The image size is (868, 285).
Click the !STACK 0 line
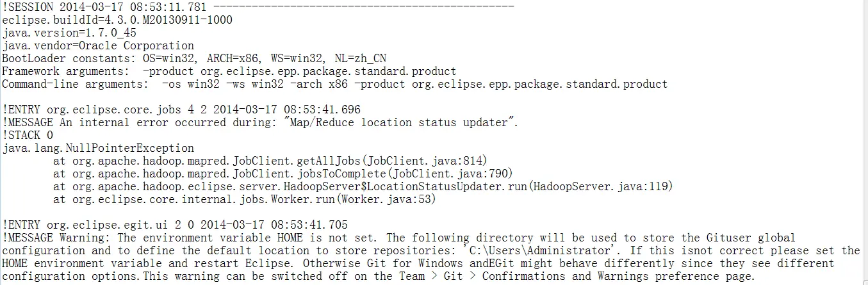point(28,135)
